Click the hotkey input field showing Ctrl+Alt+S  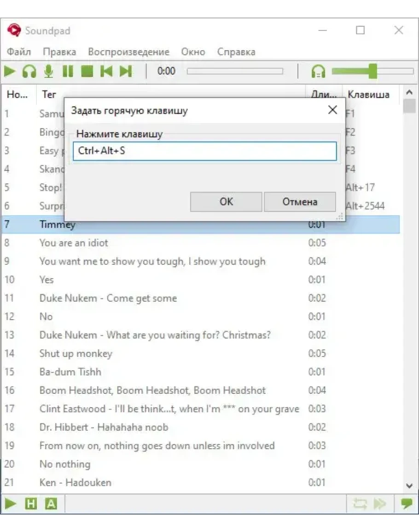coord(204,151)
